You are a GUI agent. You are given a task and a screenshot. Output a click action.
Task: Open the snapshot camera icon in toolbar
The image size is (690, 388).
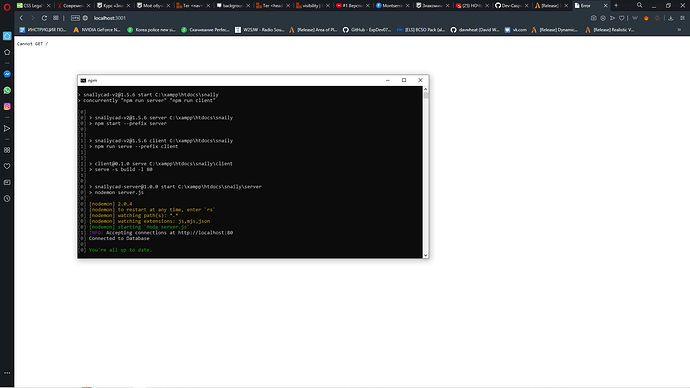pos(594,18)
